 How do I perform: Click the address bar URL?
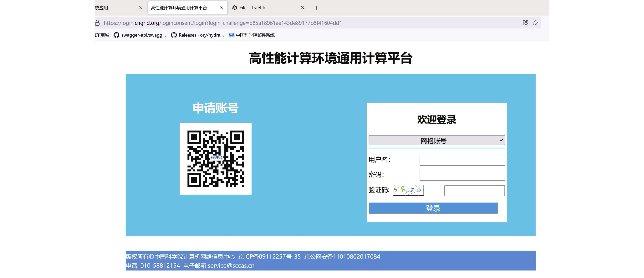[x=223, y=23]
